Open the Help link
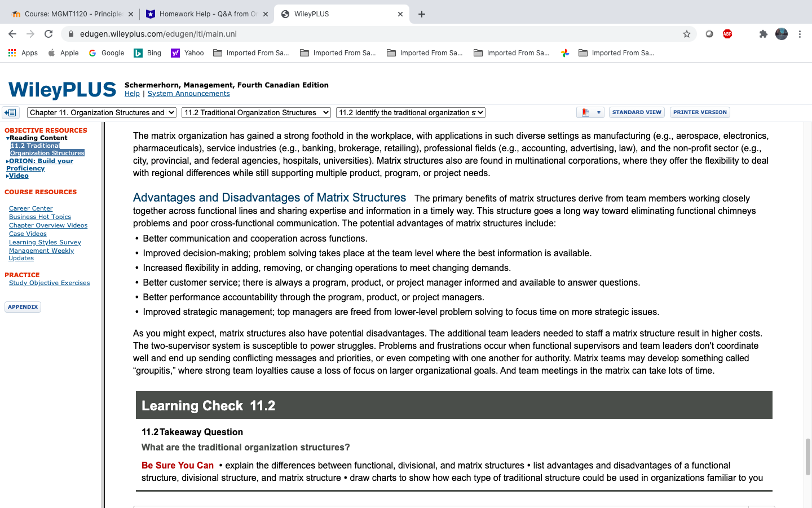Image resolution: width=812 pixels, height=508 pixels. pyautogui.click(x=132, y=94)
